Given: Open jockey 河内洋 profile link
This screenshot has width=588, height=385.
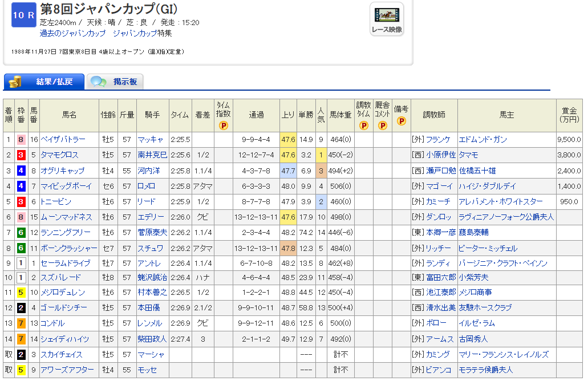Looking at the screenshot, I should tap(148, 171).
